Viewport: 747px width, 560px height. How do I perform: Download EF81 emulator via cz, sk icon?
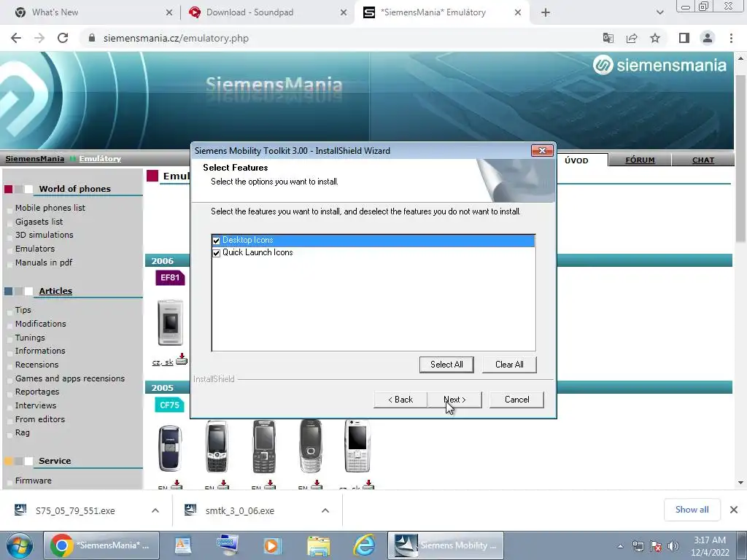tap(182, 359)
